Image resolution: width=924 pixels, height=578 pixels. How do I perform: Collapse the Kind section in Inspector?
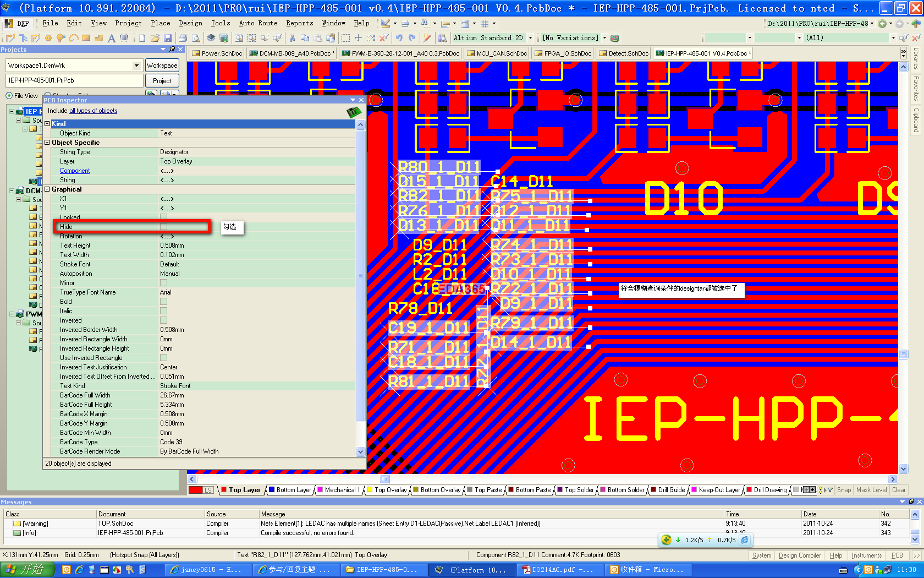(47, 124)
